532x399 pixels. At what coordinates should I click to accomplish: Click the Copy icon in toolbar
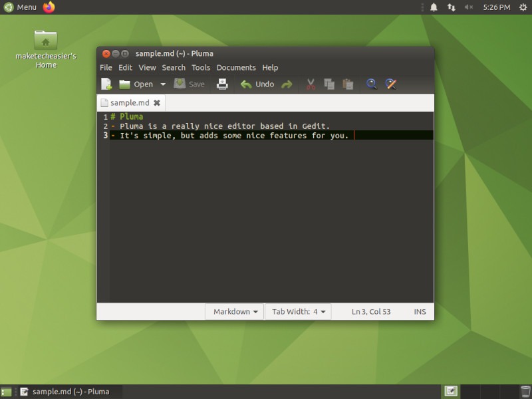click(x=329, y=84)
